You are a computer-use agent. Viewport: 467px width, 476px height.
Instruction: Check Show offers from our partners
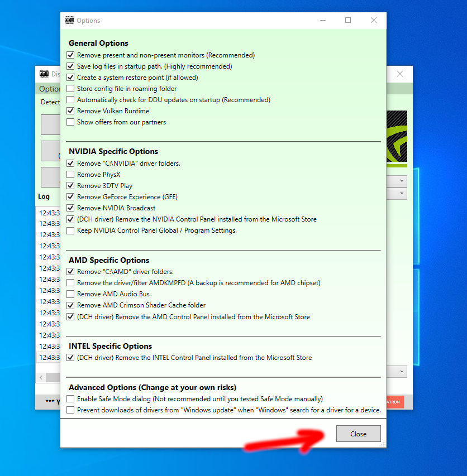70,122
